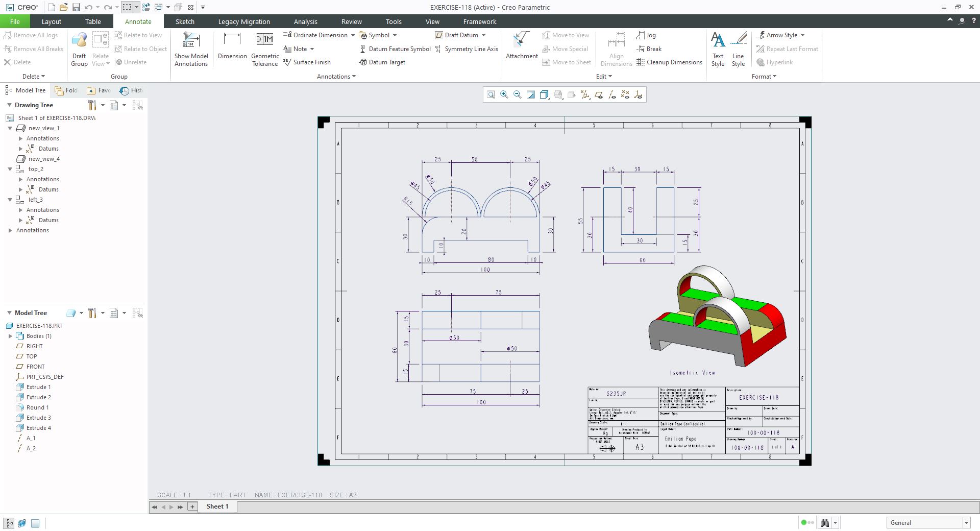Toggle plane display visibility in the graphics toolbar
The height and width of the screenshot is (531, 980).
coord(599,94)
